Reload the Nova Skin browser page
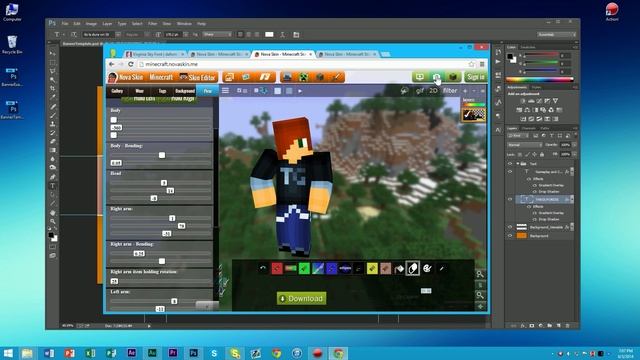This screenshot has width=640, height=360. click(x=131, y=64)
